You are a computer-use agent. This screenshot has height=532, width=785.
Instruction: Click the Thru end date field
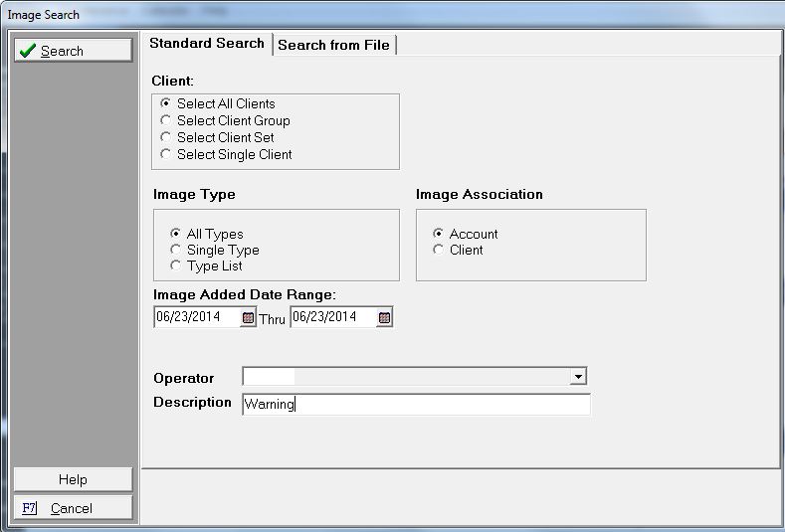coord(332,317)
